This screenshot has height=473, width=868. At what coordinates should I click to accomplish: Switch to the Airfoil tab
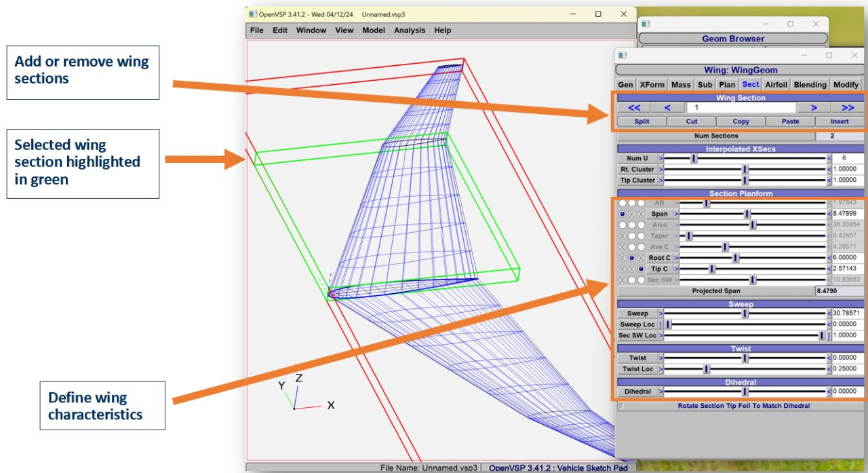coord(776,85)
